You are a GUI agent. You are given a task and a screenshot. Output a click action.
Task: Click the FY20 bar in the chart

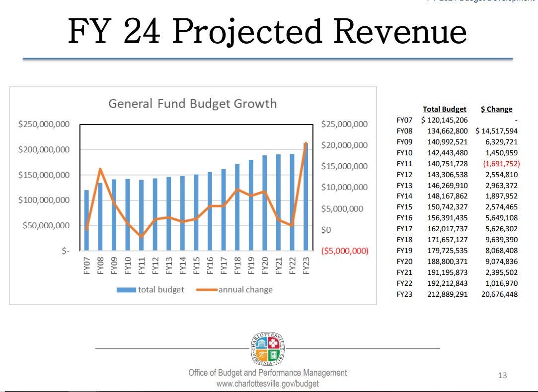coord(265,203)
